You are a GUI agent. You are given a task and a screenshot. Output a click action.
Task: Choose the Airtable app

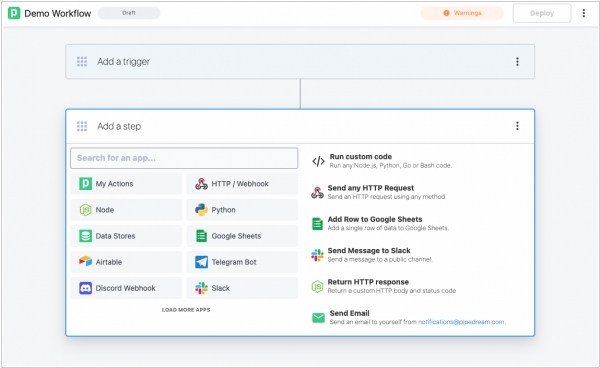(126, 262)
